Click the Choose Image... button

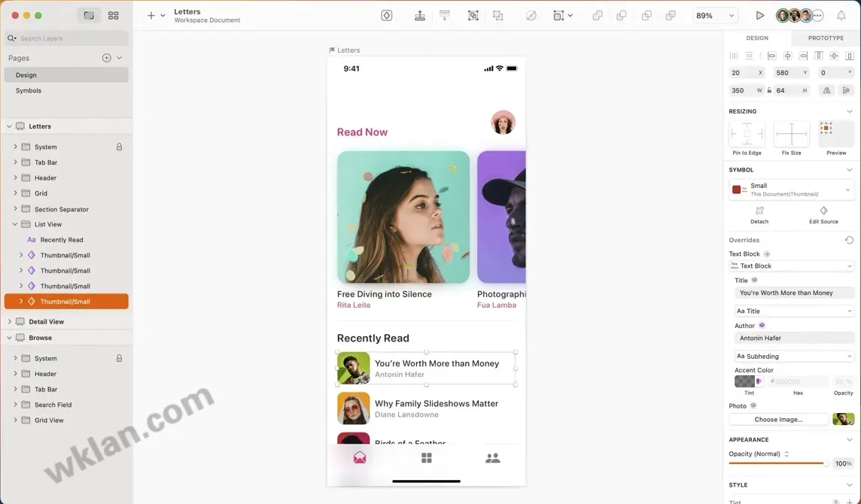point(778,420)
